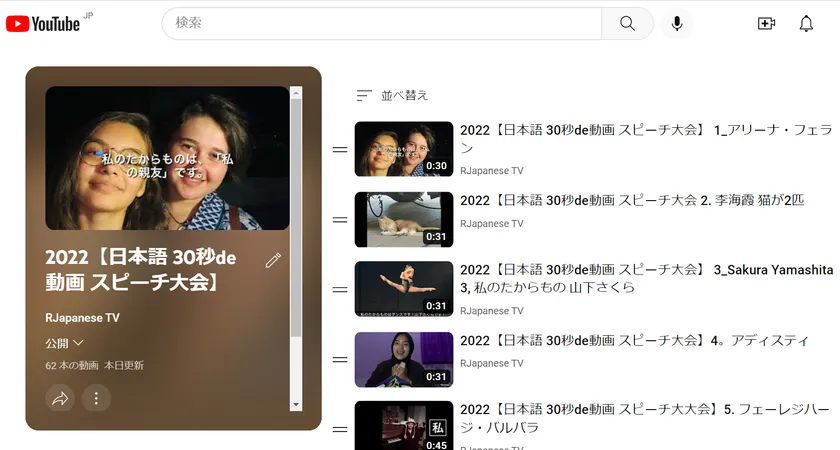Share the playlist using arrow icon
The width and height of the screenshot is (840, 450).
point(60,398)
